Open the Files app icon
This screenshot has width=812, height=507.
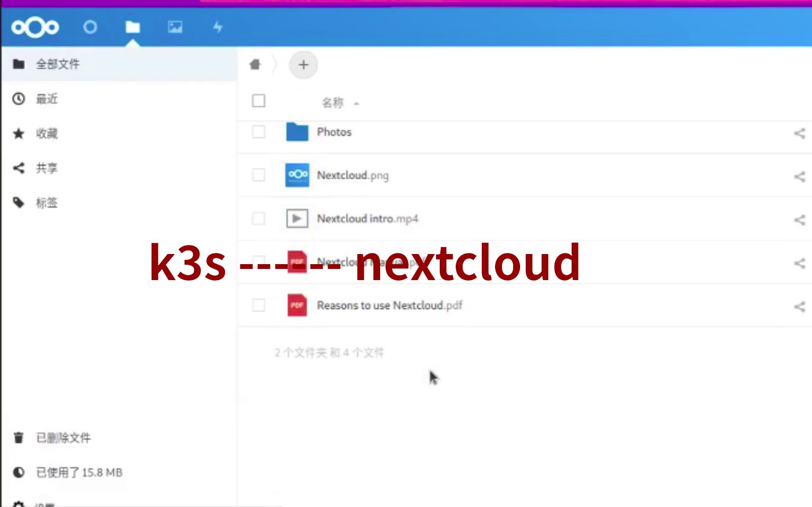(132, 27)
